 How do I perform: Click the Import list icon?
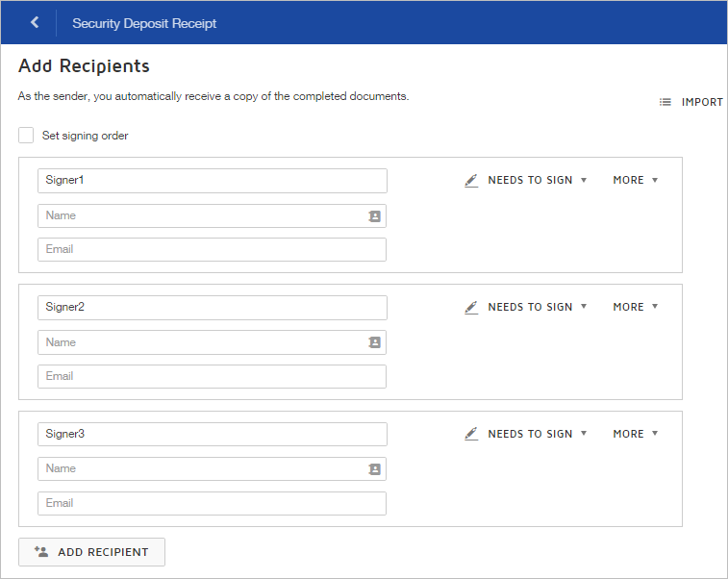tap(665, 102)
